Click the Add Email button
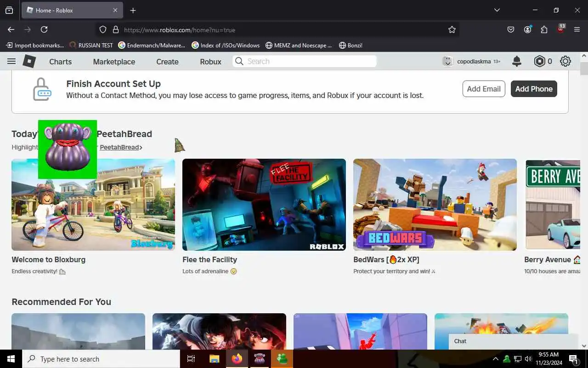 click(484, 89)
